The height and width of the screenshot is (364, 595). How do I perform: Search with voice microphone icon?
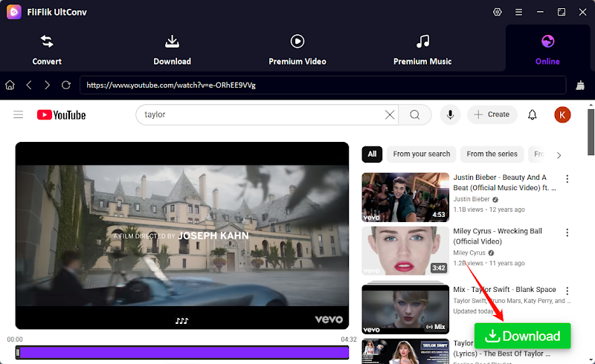pos(450,114)
